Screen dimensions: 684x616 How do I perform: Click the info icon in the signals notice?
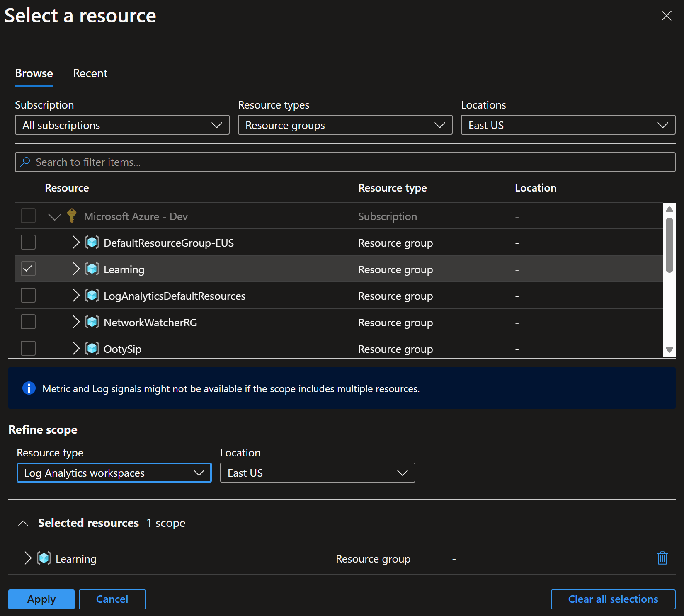(x=29, y=388)
